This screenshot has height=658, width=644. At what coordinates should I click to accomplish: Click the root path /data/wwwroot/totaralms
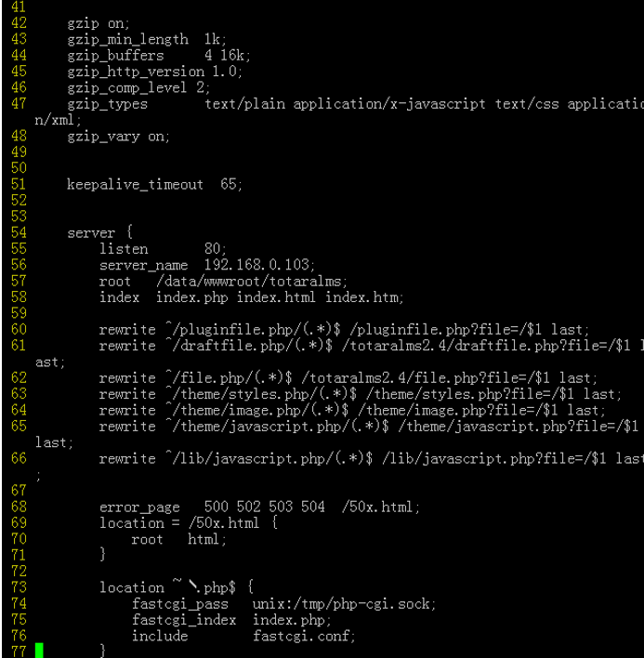pyautogui.click(x=252, y=282)
